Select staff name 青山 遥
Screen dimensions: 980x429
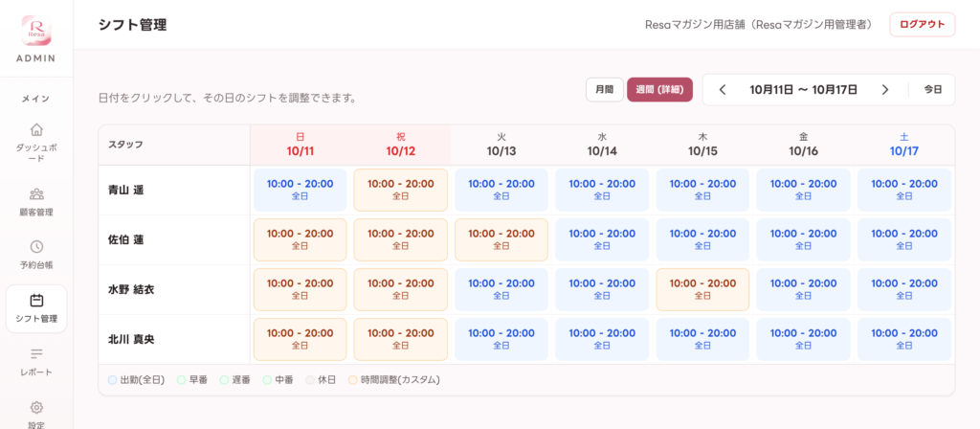126,191
